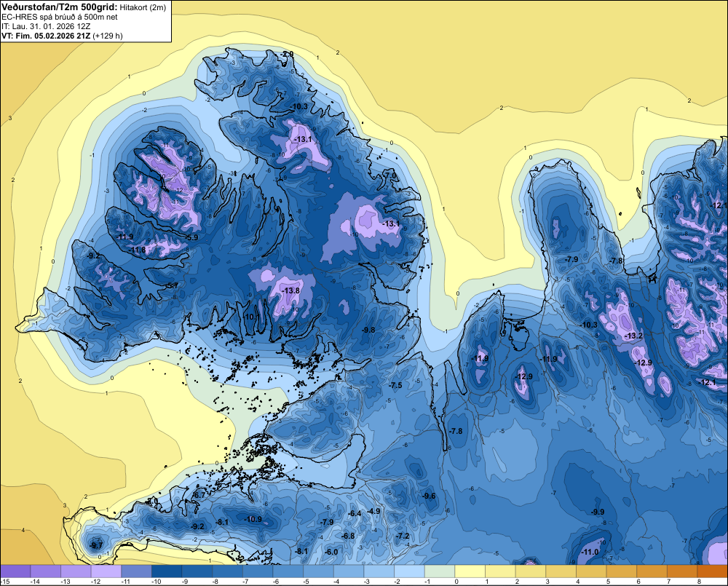Click the -4.9 temperature value
This screenshot has width=728, height=586.
coord(373,511)
